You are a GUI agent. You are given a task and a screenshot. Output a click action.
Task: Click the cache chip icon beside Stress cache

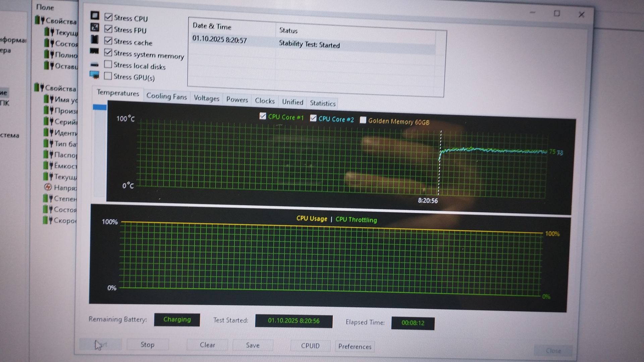[x=95, y=40]
